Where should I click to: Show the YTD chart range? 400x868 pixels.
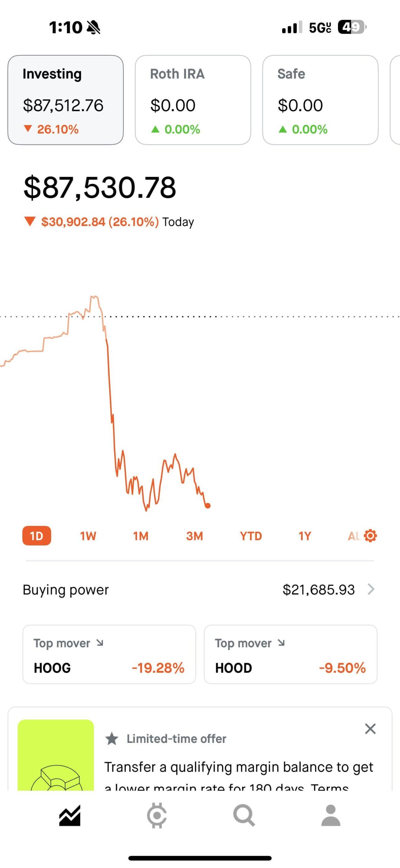[x=251, y=536]
